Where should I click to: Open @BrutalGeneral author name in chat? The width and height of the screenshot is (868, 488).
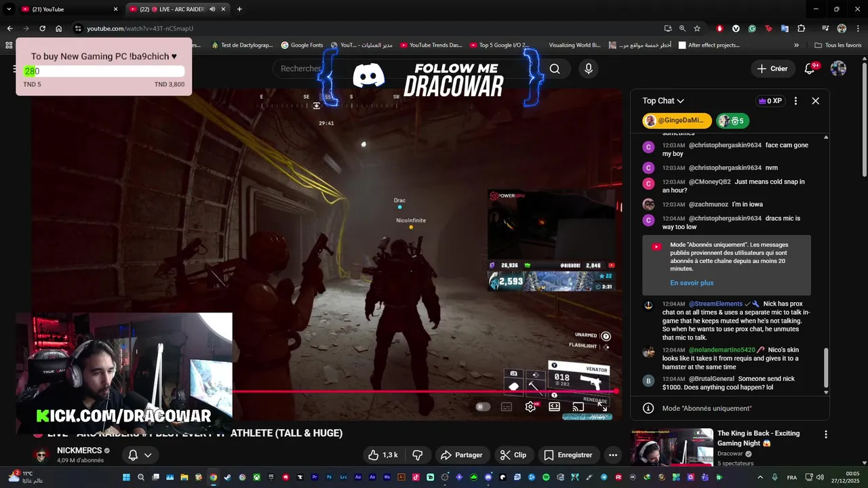pos(711,379)
